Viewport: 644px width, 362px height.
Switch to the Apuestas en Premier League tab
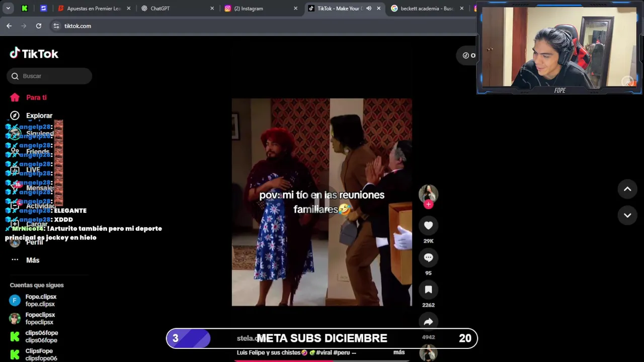tap(93, 9)
